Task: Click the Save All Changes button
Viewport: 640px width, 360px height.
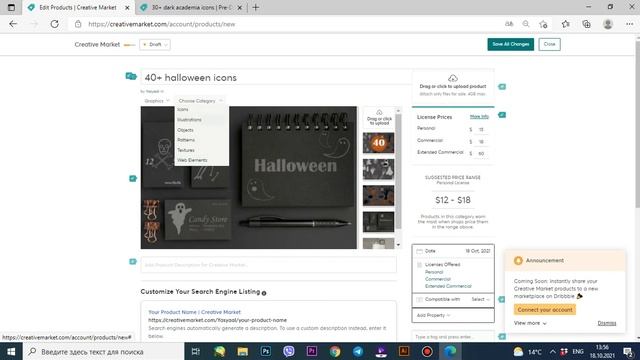Action: click(x=511, y=44)
